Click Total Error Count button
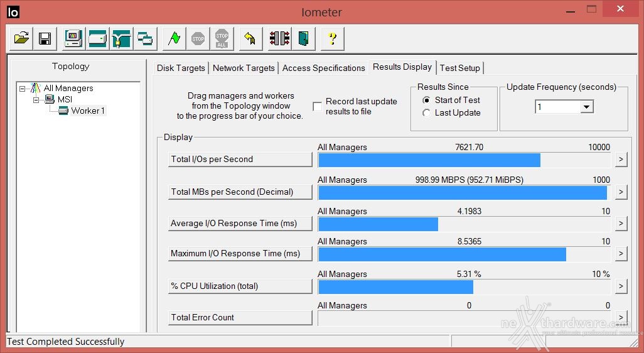Viewport: 644px width, 353px height. coord(240,317)
